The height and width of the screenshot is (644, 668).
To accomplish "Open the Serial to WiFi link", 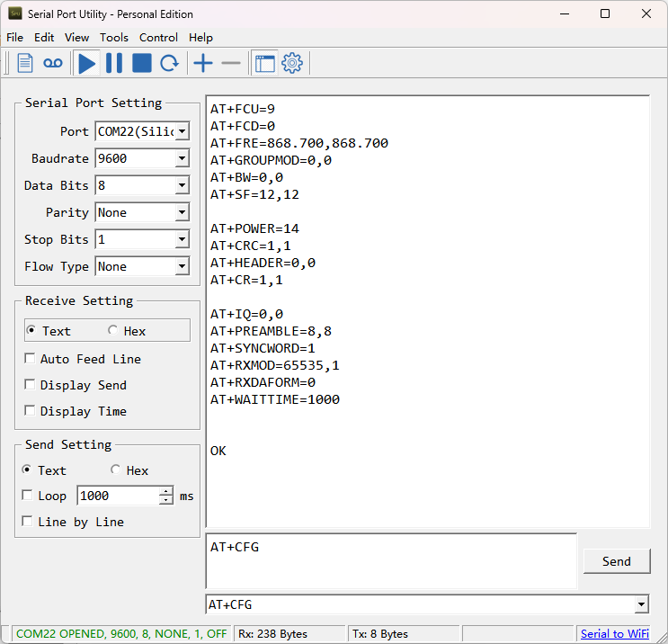I will pyautogui.click(x=615, y=634).
